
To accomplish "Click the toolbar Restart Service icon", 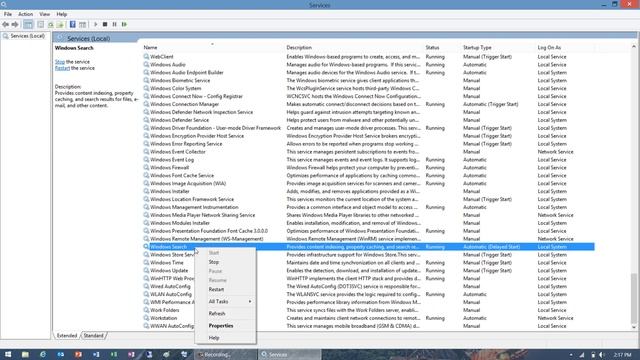I will point(124,24).
